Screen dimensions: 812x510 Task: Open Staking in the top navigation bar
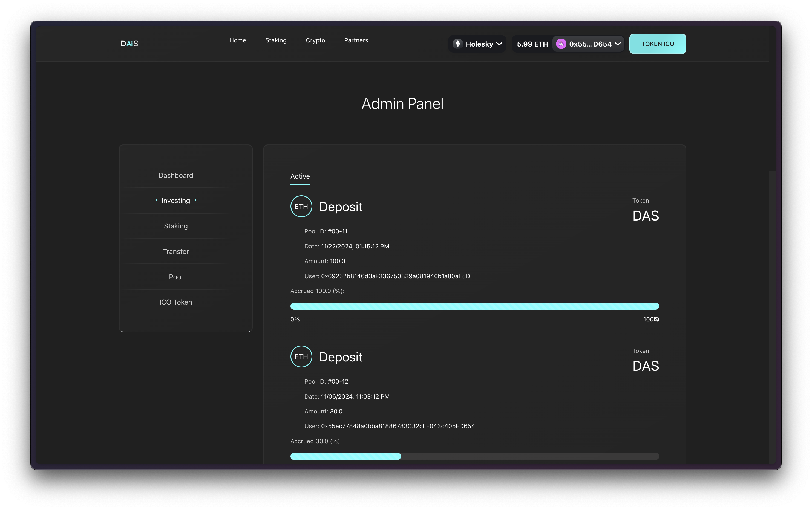pos(275,40)
